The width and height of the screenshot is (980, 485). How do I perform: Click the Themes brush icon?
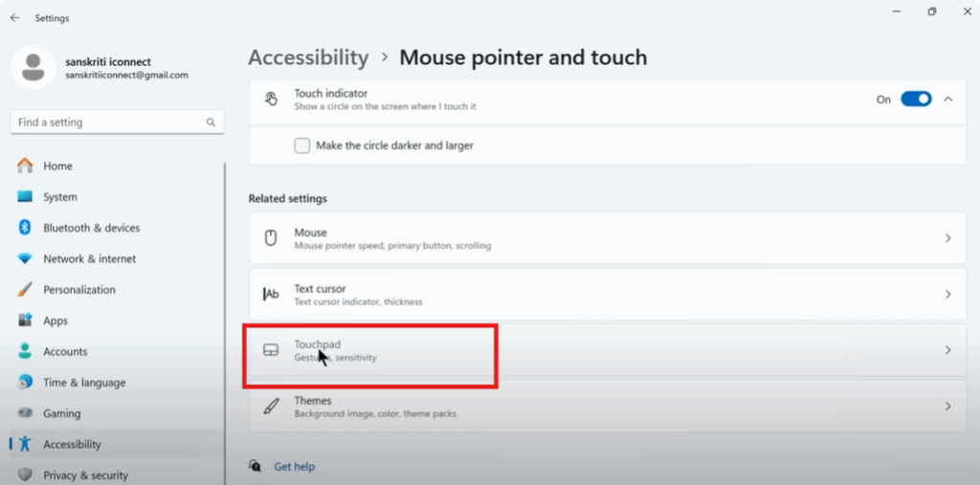pyautogui.click(x=271, y=407)
